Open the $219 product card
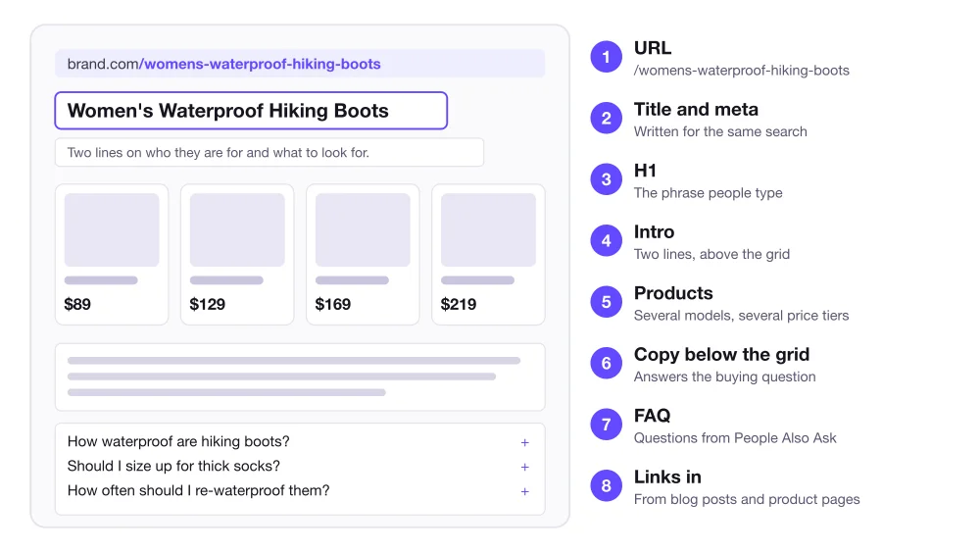Viewport: 980px width, 552px height. click(x=488, y=255)
